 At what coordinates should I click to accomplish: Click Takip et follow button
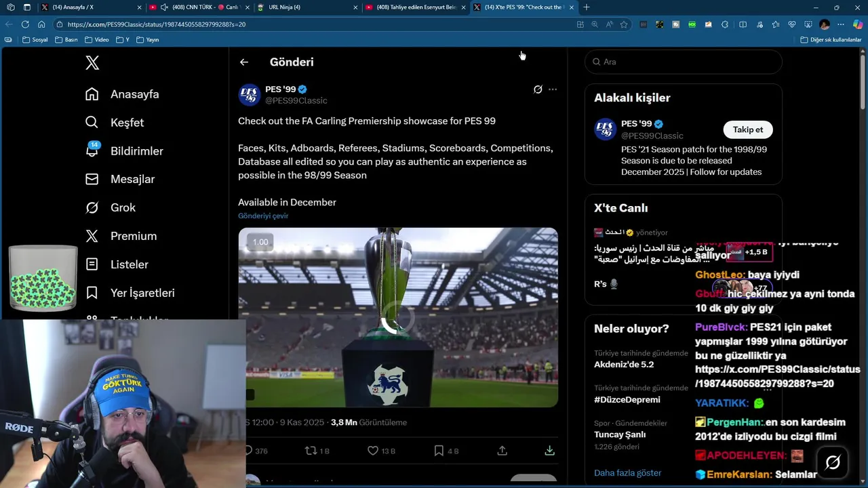[x=748, y=129]
